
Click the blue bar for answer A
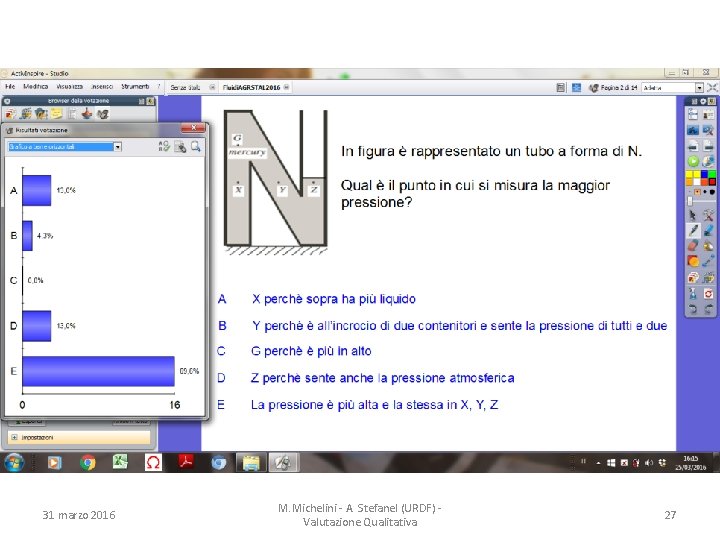point(37,190)
